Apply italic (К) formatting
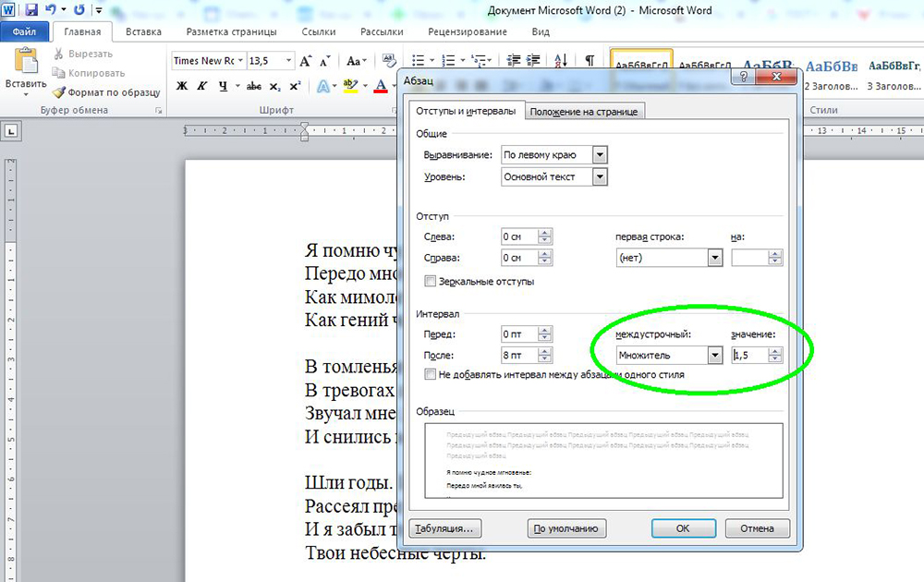Screen dimensions: 924x582 pyautogui.click(x=202, y=86)
